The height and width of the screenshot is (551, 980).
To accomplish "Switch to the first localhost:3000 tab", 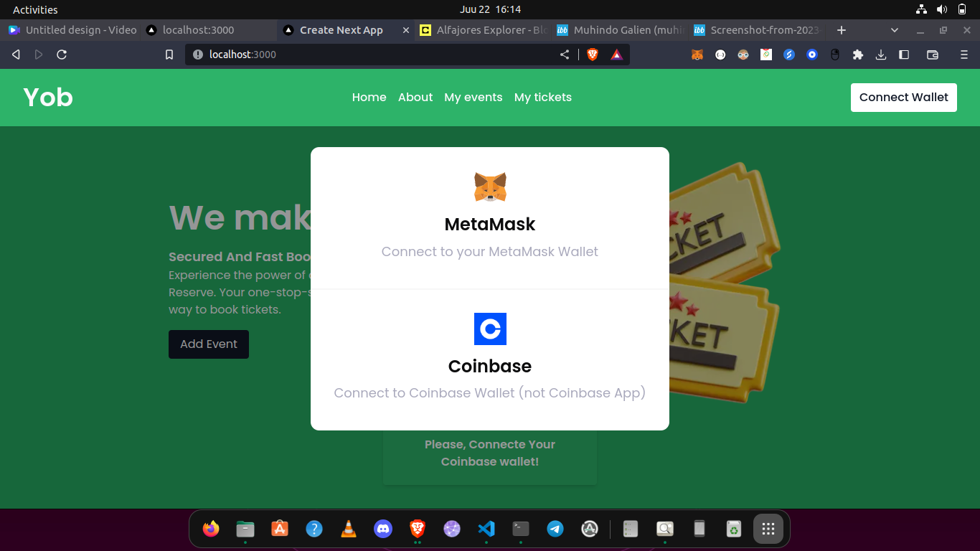I will pyautogui.click(x=208, y=30).
